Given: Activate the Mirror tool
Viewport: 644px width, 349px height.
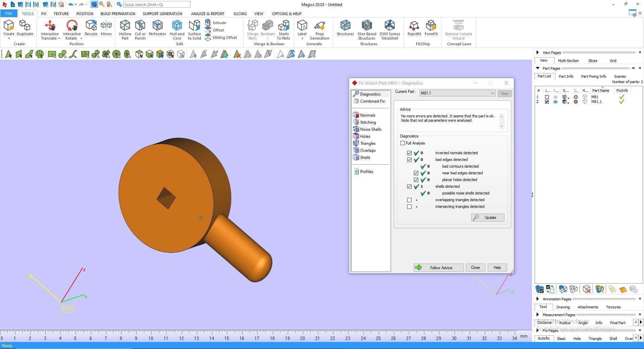Looking at the screenshot, I should click(x=106, y=28).
